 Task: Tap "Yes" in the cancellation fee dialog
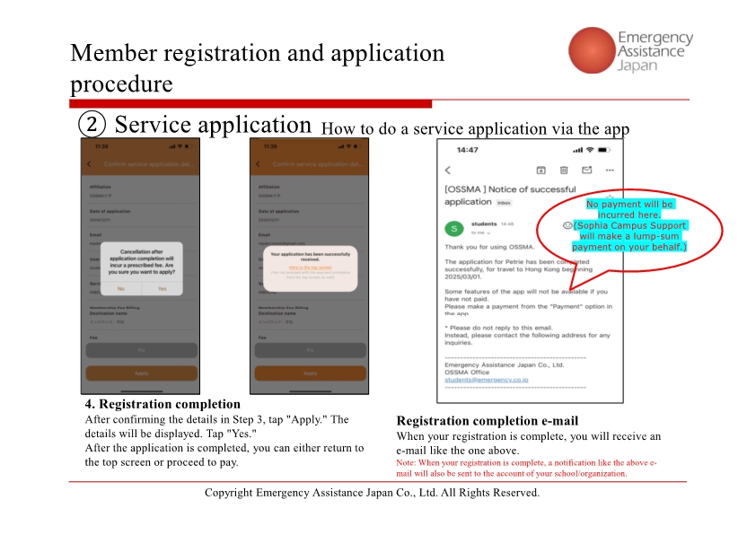(x=162, y=289)
